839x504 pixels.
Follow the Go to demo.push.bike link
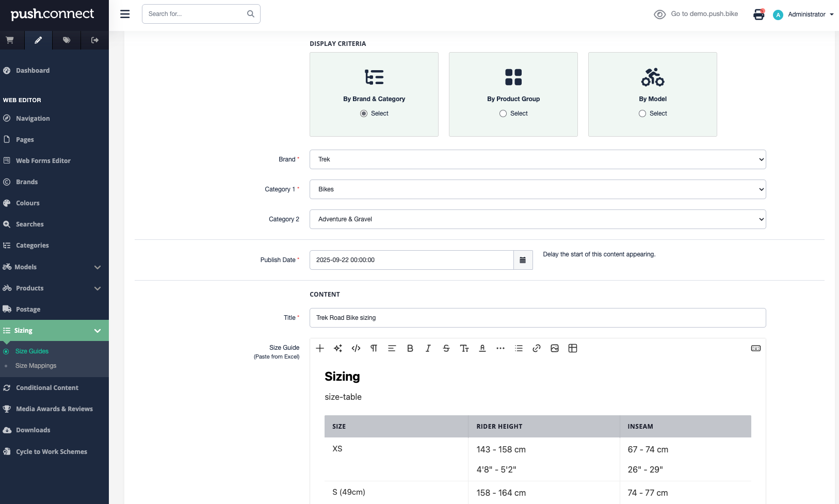coord(704,14)
